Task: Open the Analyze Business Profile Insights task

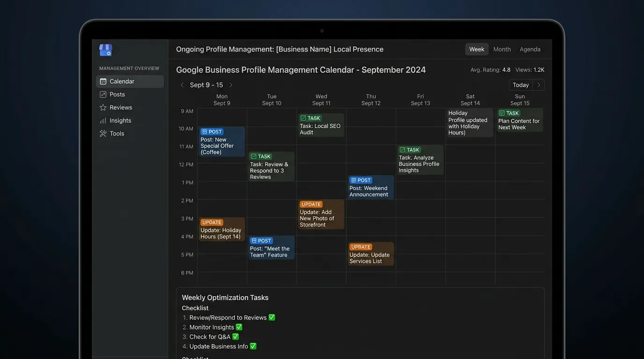Action: (x=420, y=160)
